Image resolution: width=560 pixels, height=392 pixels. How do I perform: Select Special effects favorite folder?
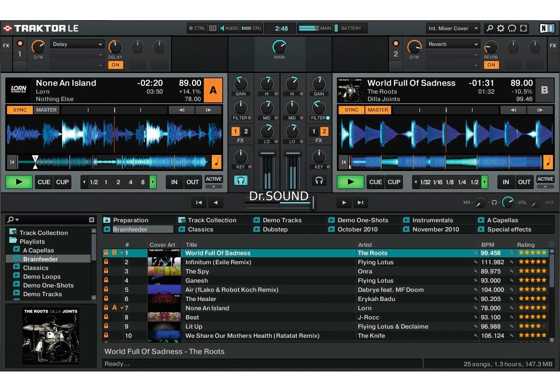[x=509, y=229]
